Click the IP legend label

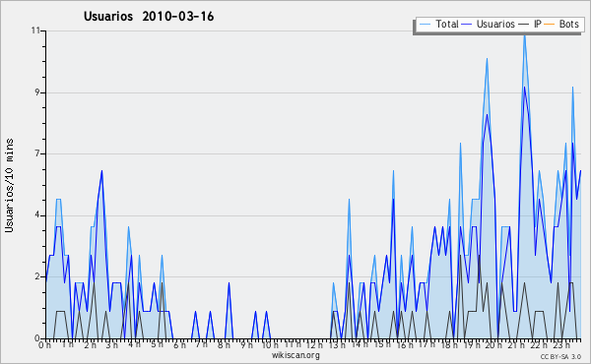click(538, 24)
